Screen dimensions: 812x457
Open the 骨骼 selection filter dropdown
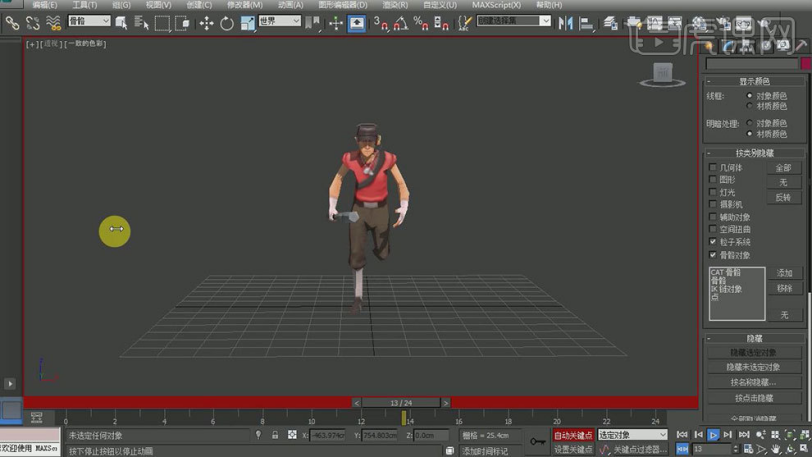(89, 21)
